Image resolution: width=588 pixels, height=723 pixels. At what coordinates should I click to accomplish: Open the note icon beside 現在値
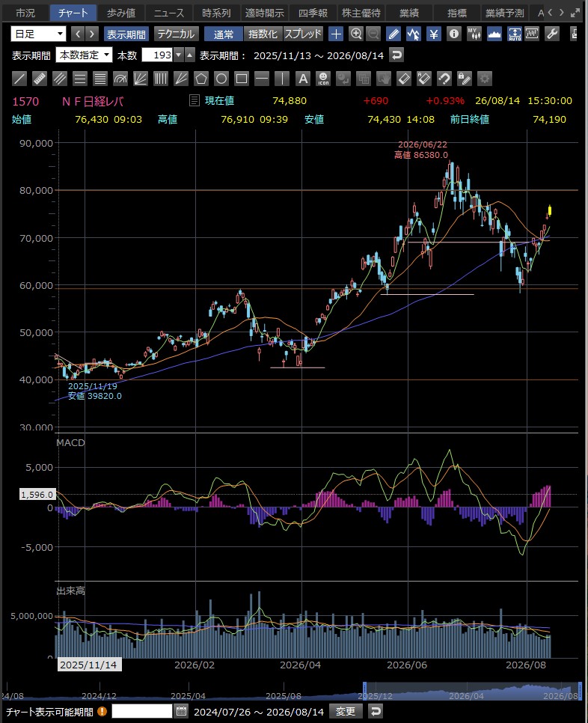[x=195, y=100]
